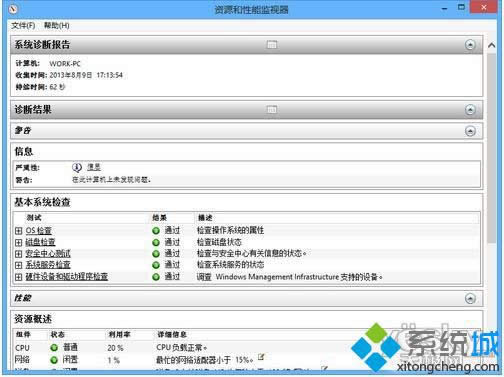Click the app icon in the title bar
The height and width of the screenshot is (377, 504).
tap(13, 9)
